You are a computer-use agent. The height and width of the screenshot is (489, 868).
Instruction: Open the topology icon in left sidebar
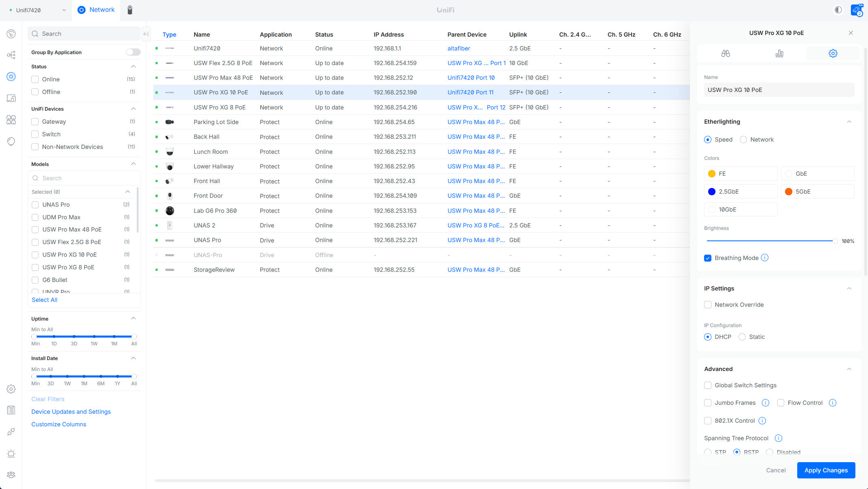[11, 55]
